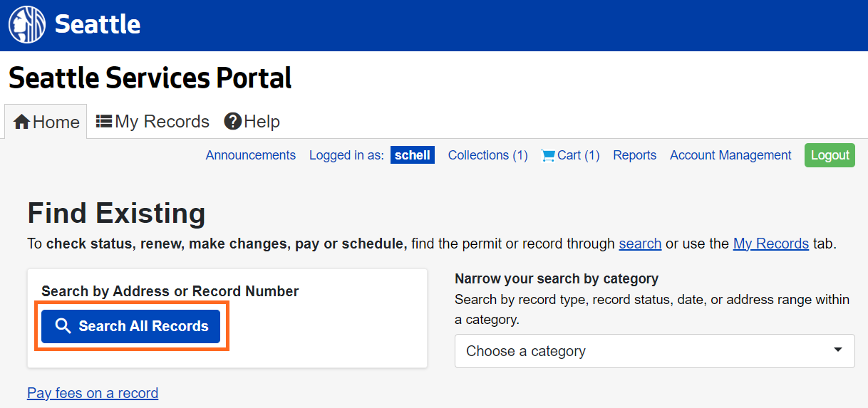Go to Account Management
Screen dimensions: 868x408
click(x=730, y=155)
